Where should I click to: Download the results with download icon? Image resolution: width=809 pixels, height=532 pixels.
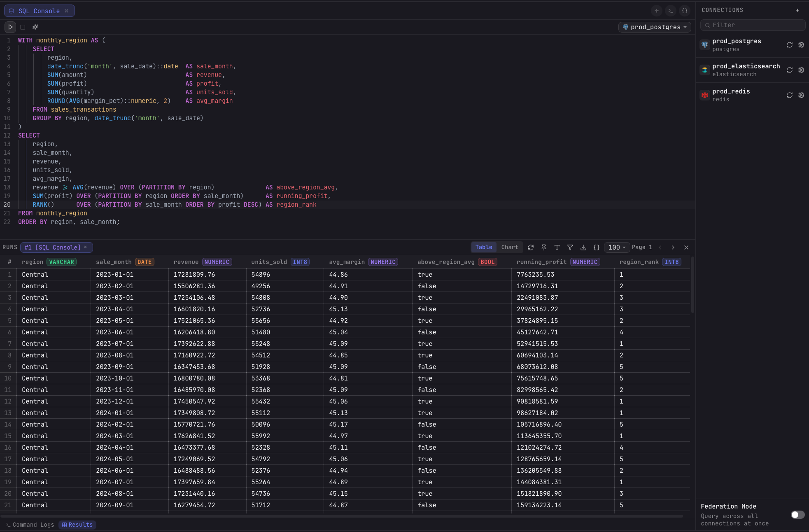[x=583, y=247]
